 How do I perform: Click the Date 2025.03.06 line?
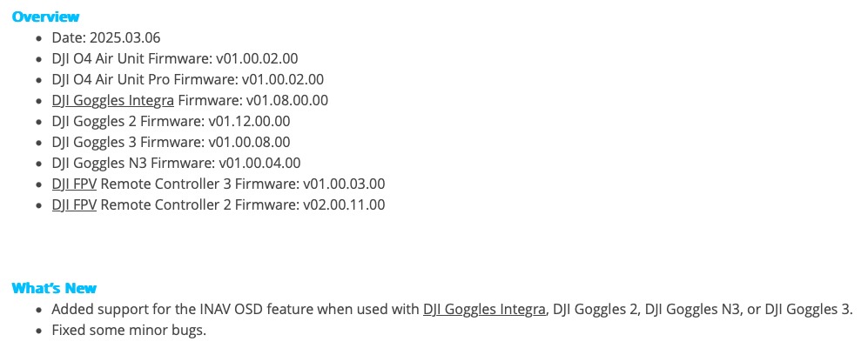[x=106, y=37]
